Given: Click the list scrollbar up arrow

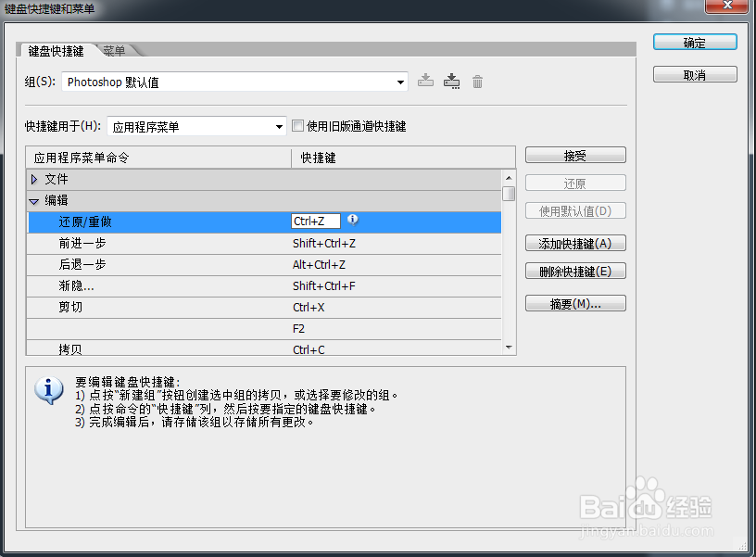Looking at the screenshot, I should pos(509,178).
